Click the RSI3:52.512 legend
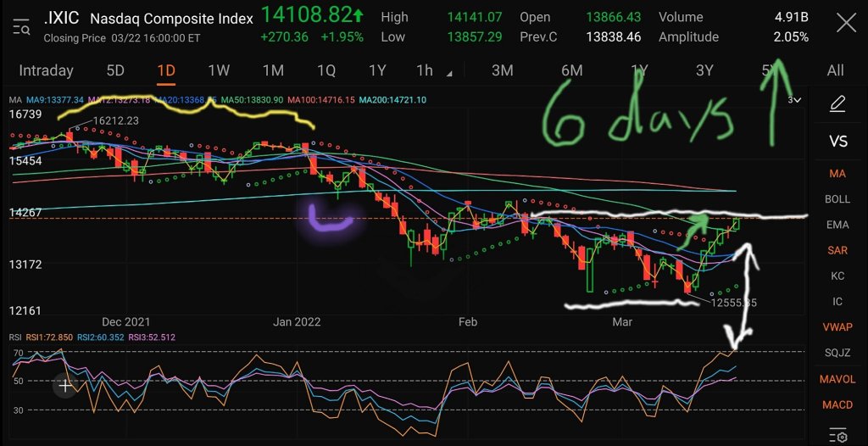This screenshot has height=446, width=868. coord(151,337)
